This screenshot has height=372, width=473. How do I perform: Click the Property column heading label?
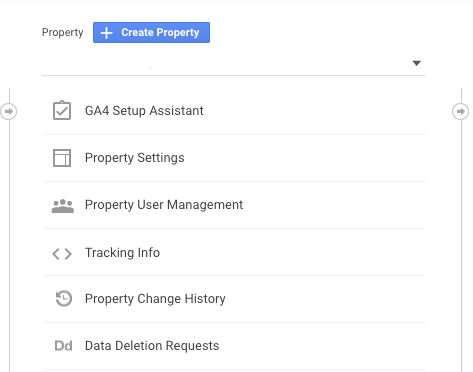(x=63, y=32)
